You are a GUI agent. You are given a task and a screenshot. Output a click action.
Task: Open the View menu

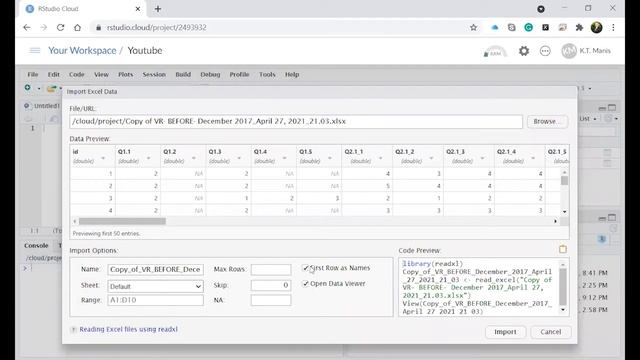(101, 74)
